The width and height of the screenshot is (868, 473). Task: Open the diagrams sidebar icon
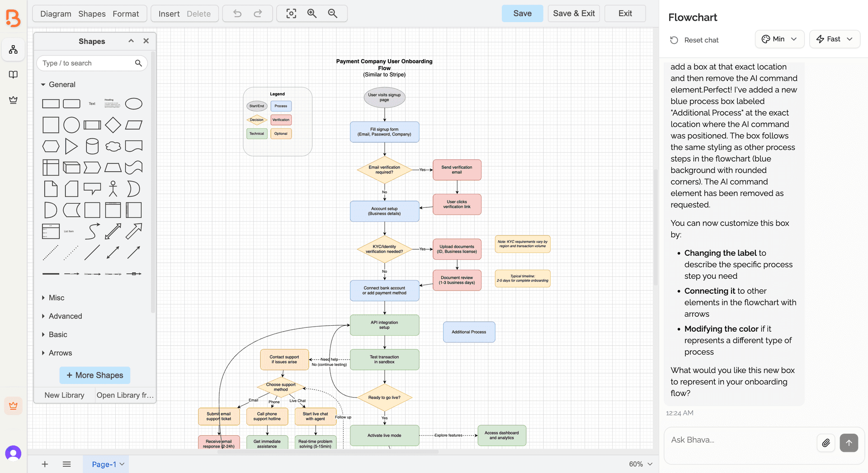tap(13, 50)
